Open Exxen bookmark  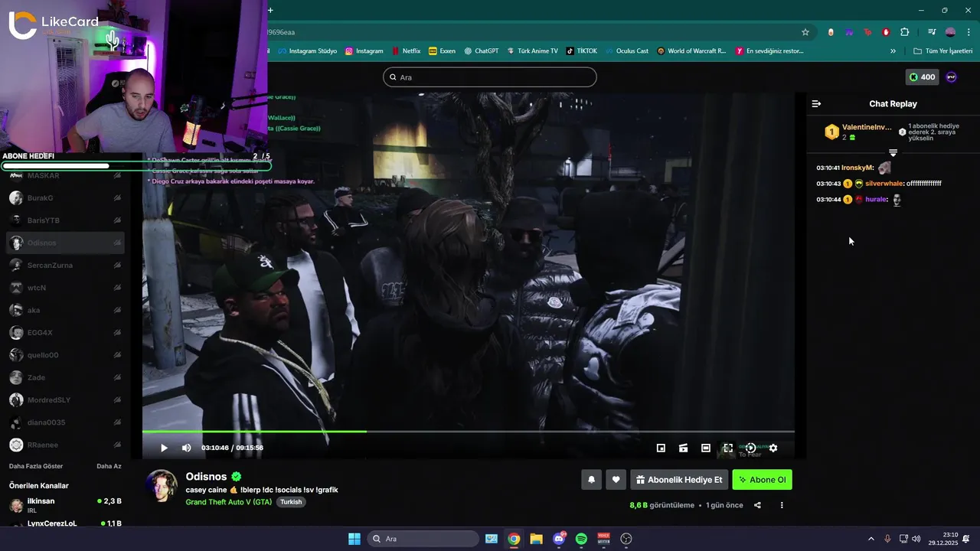pos(442,51)
